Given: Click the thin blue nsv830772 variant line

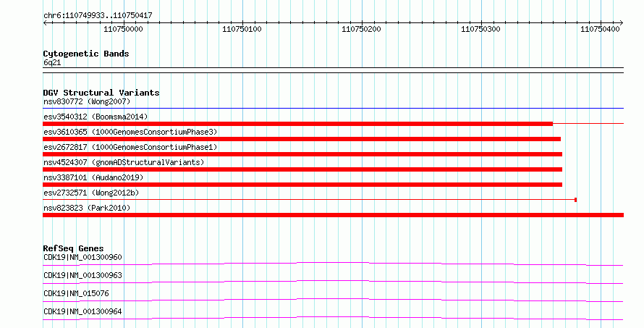Looking at the screenshot, I should [x=333, y=109].
